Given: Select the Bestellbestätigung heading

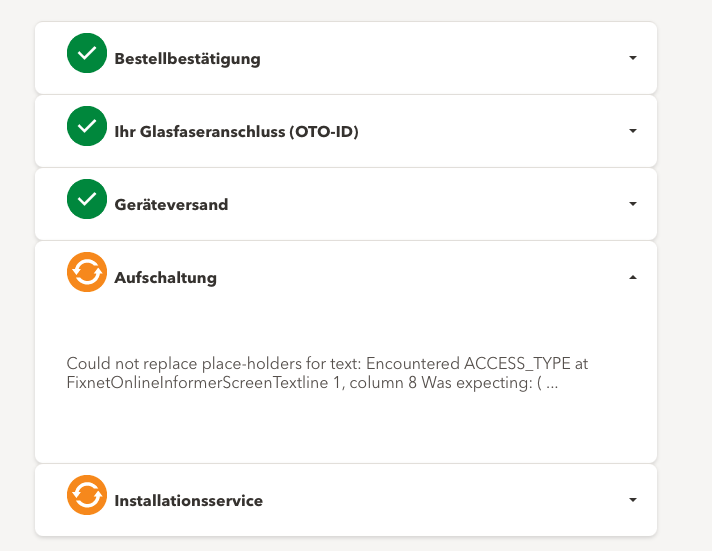Looking at the screenshot, I should [187, 59].
